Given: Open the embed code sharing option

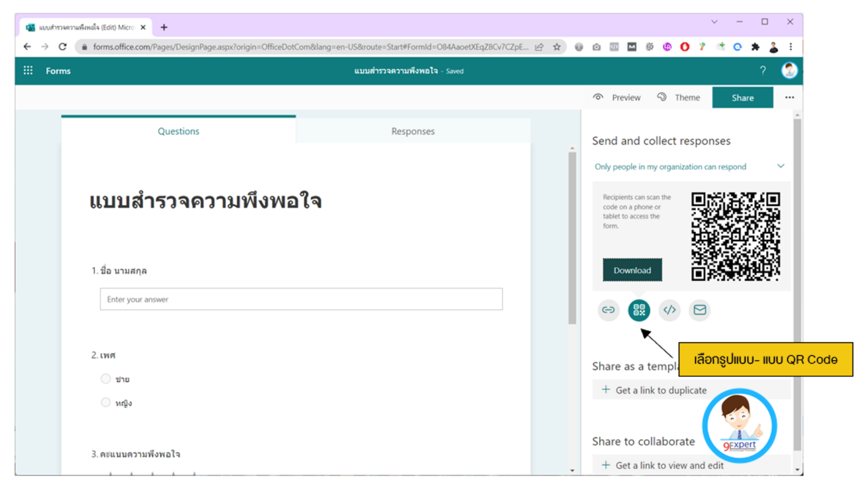Looking at the screenshot, I should (x=669, y=310).
